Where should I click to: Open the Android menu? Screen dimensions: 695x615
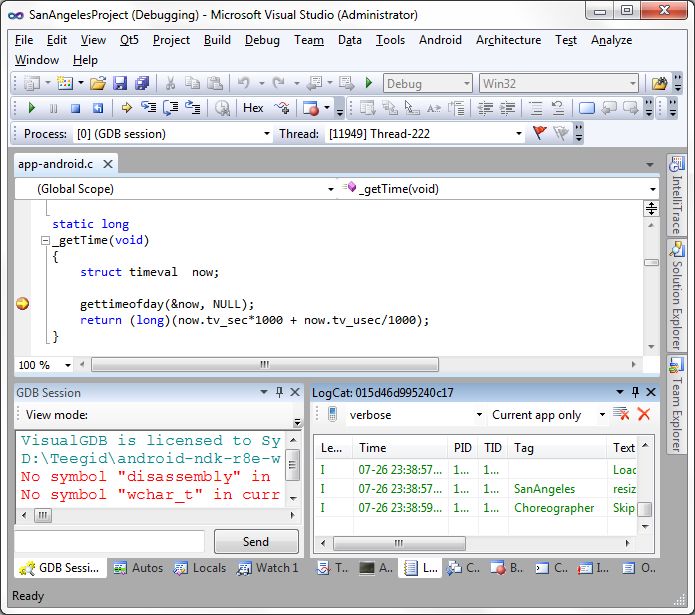point(440,40)
